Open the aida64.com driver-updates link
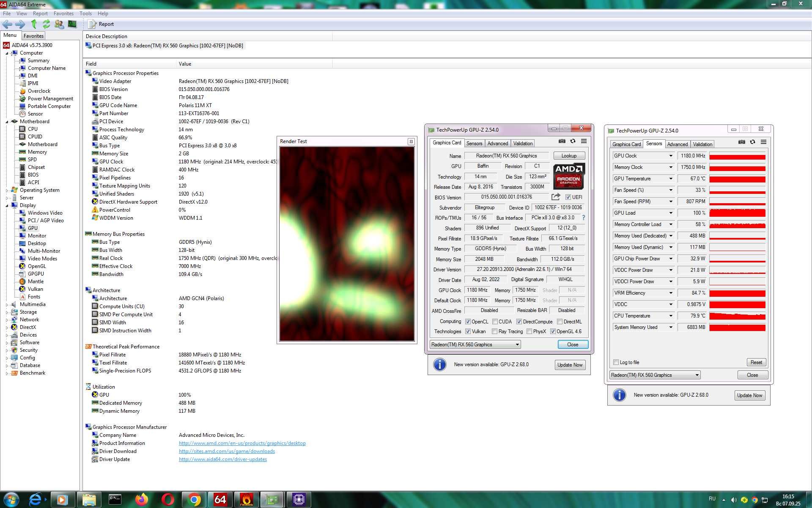This screenshot has width=812, height=508. point(223,459)
